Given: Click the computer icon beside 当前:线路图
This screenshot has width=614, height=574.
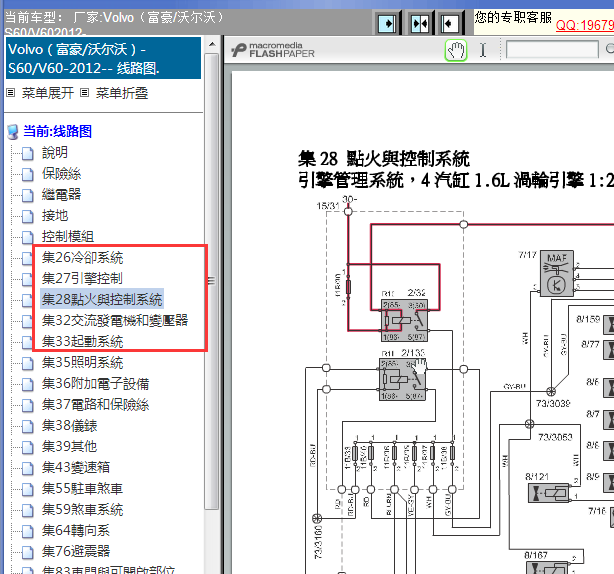Looking at the screenshot, I should click(x=13, y=132).
